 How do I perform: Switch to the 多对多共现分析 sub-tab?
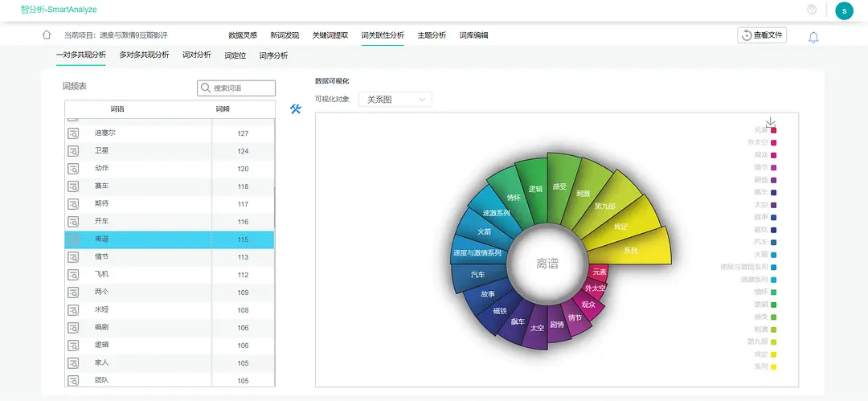click(x=144, y=55)
